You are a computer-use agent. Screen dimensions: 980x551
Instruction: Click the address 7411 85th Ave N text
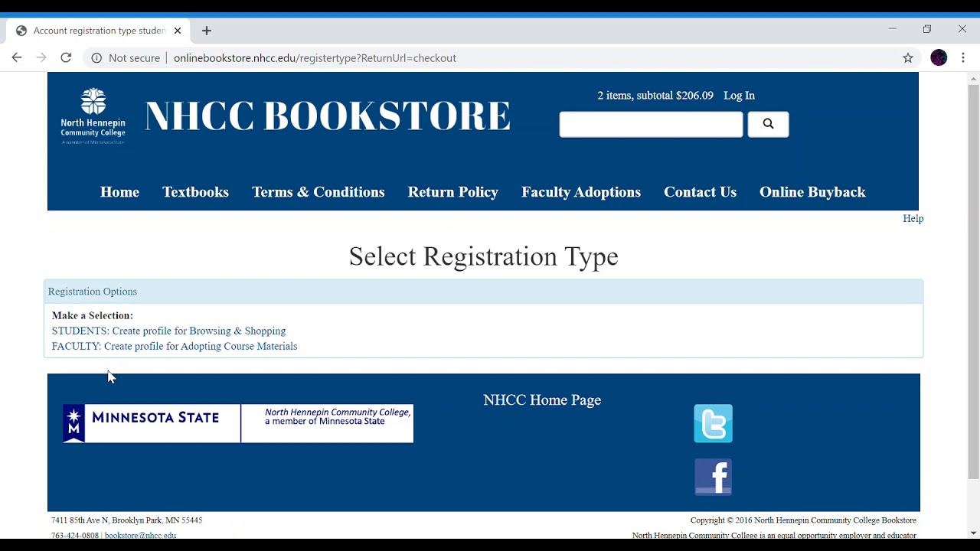point(126,520)
